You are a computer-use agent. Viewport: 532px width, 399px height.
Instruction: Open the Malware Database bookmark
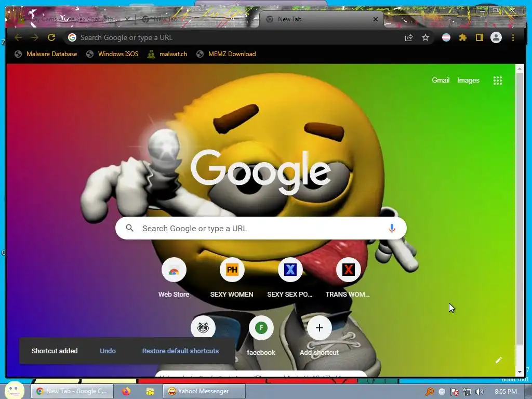tap(46, 54)
